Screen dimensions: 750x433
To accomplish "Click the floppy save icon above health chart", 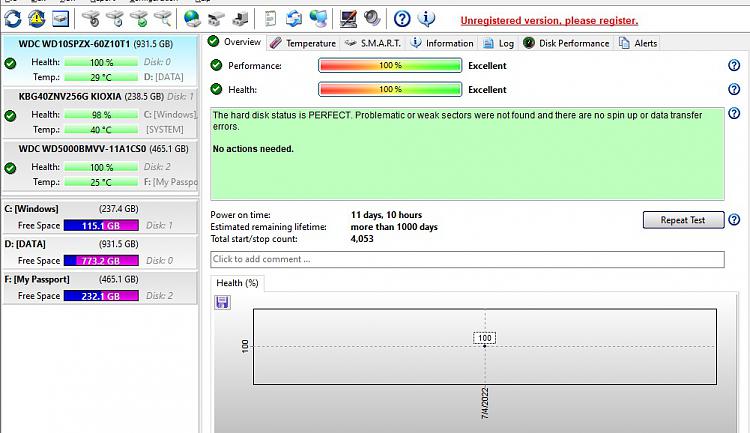I will point(222,302).
